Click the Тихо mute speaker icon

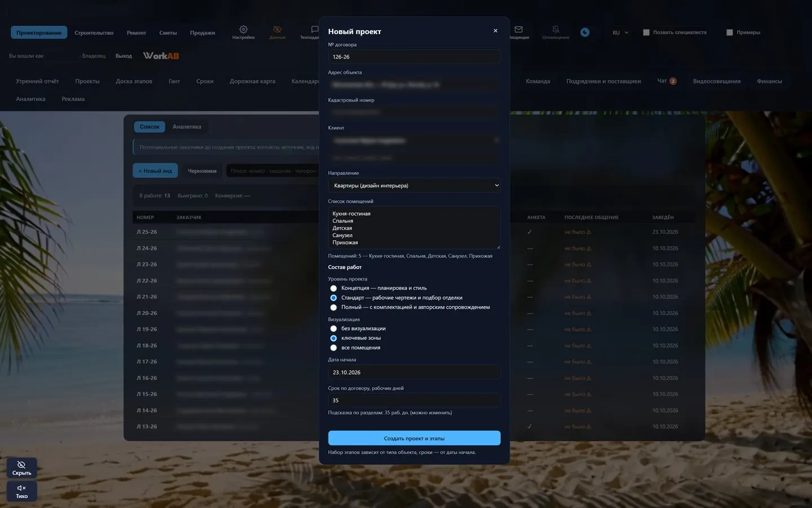(22, 491)
